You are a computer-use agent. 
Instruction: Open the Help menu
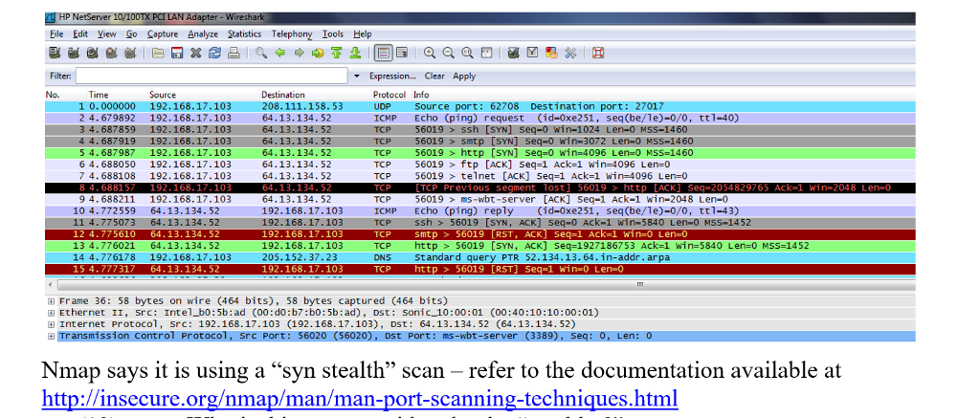(x=363, y=34)
